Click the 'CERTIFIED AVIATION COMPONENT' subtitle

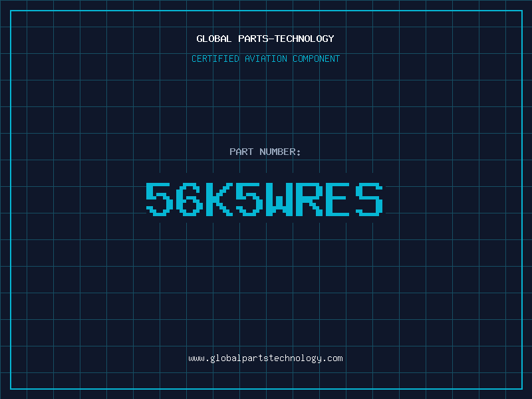click(265, 59)
